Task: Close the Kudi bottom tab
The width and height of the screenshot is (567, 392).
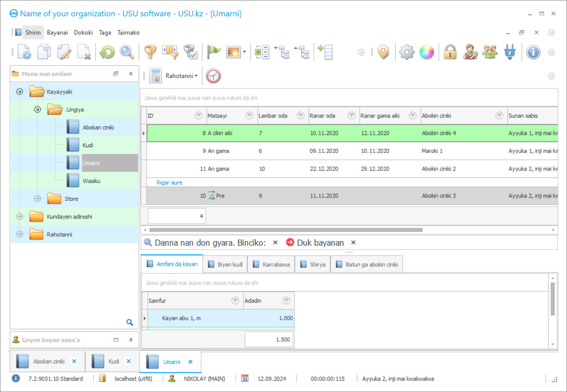Action: tap(129, 361)
